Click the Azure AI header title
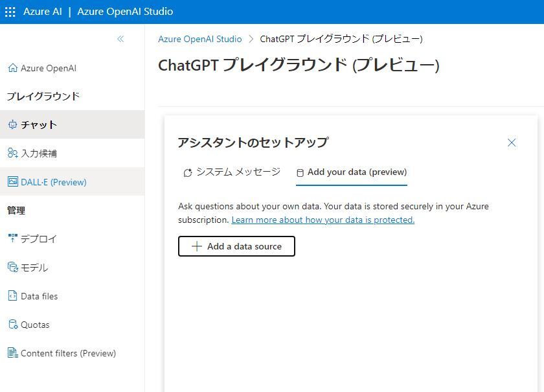 [43, 12]
